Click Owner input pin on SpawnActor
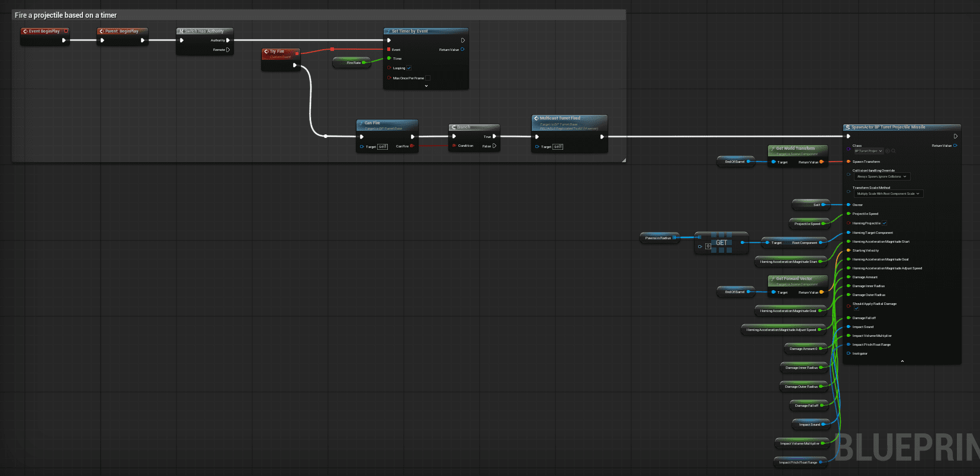 (x=849, y=204)
